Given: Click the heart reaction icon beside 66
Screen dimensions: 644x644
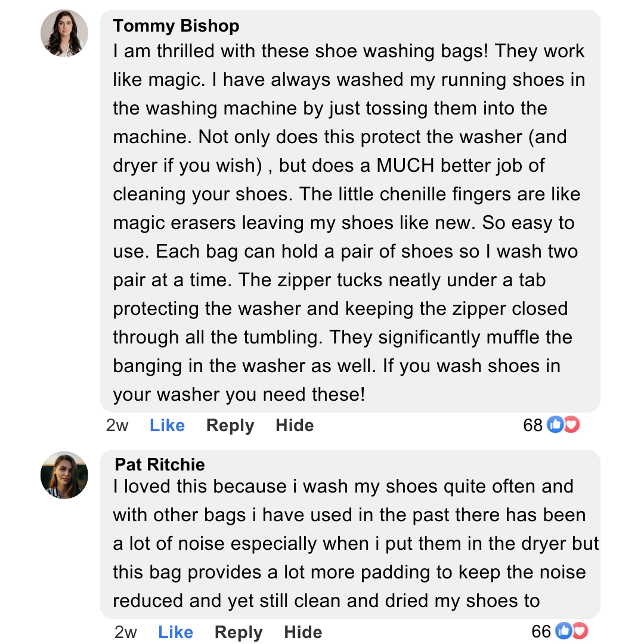Looking at the screenshot, I should coord(580,631).
